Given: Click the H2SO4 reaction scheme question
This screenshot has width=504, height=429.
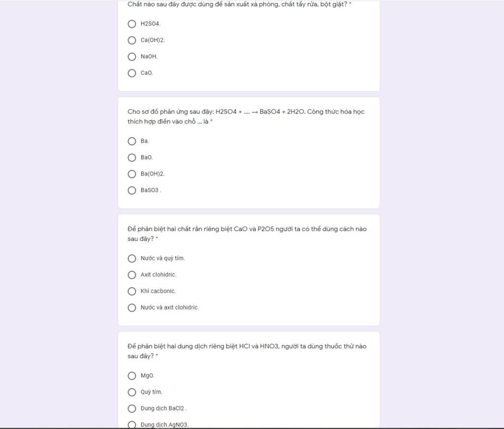Looking at the screenshot, I should coord(246,116).
